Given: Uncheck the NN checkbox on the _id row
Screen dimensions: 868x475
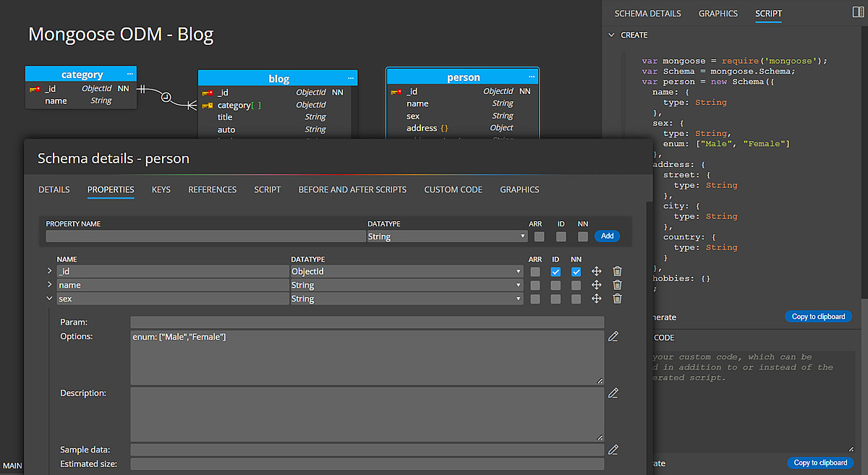Looking at the screenshot, I should click(576, 271).
